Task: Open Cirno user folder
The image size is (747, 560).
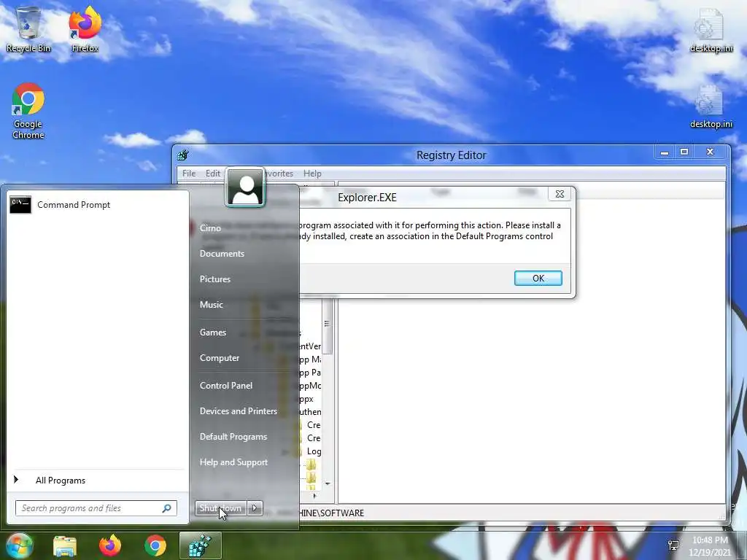Action: click(x=210, y=228)
